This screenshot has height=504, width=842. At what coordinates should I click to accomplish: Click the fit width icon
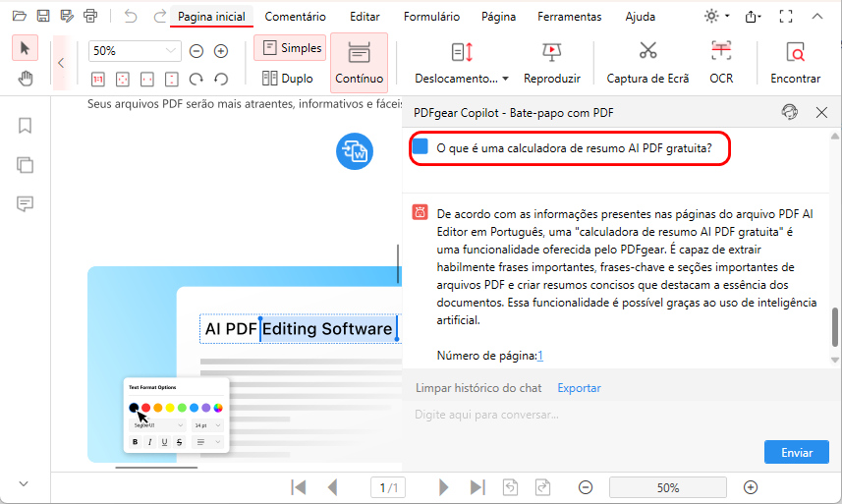click(x=147, y=80)
